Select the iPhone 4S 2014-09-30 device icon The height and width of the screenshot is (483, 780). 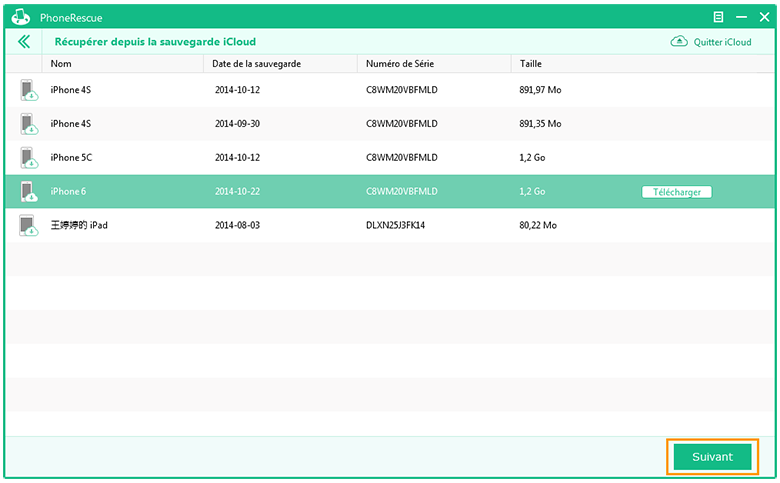pos(28,124)
